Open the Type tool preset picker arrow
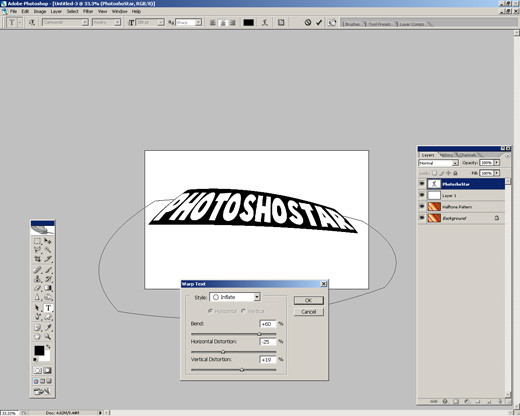 coord(20,23)
